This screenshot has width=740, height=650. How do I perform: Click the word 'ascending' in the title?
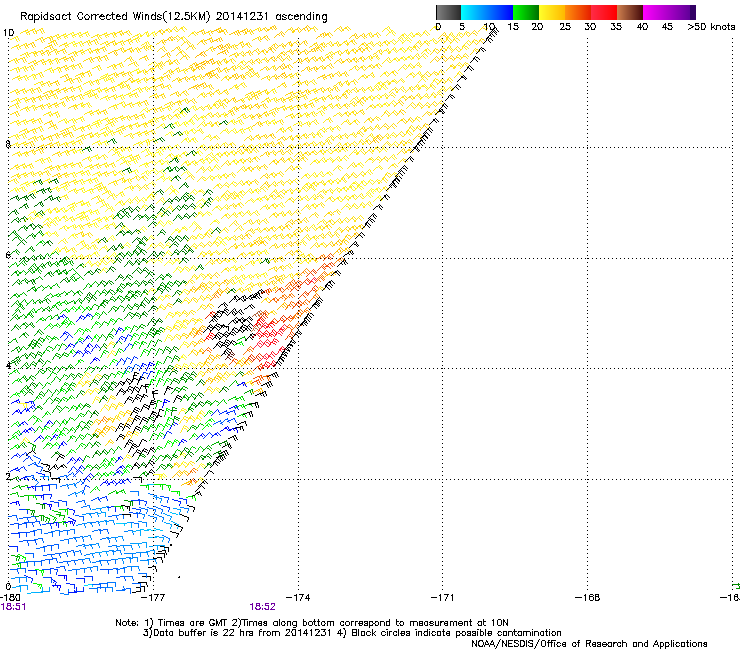(301, 17)
